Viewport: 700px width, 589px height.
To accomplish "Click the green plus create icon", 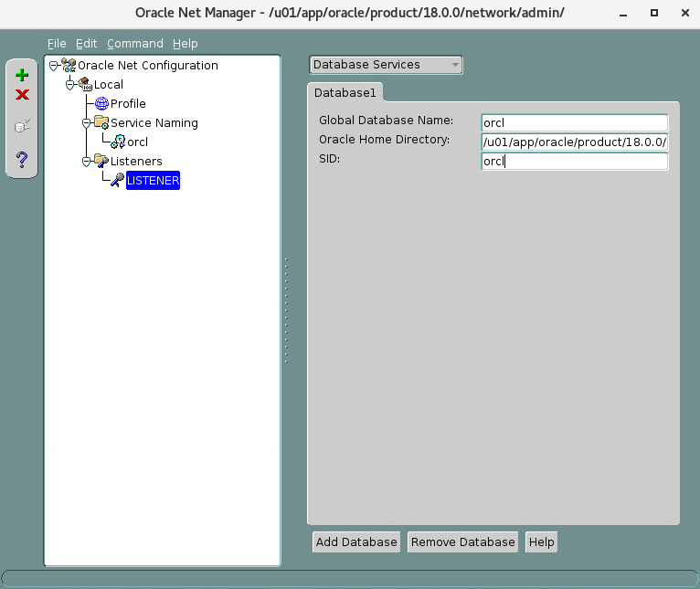I will 22,75.
